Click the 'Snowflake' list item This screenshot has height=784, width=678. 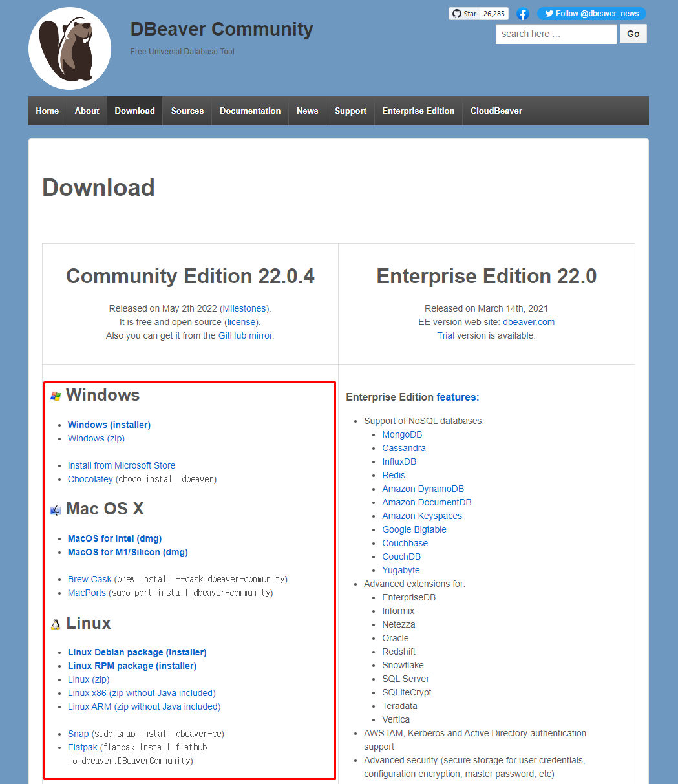coord(403,665)
